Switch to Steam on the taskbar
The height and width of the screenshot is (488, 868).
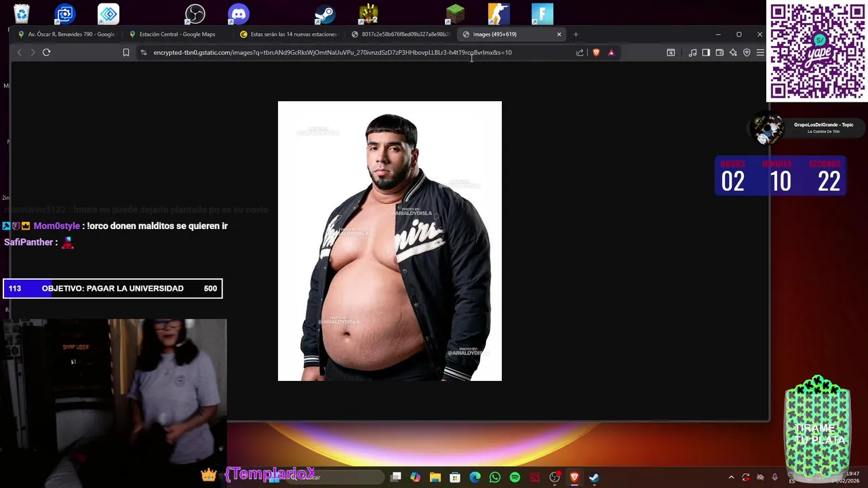[x=594, y=477]
